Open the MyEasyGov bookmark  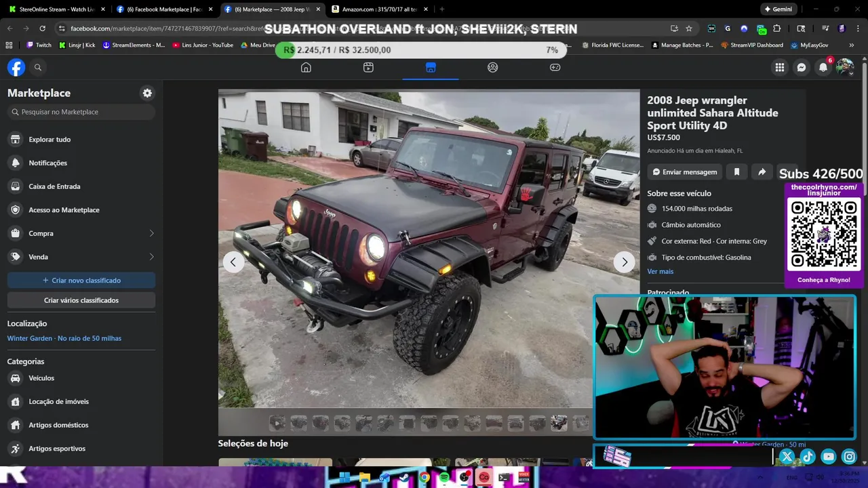(x=810, y=45)
